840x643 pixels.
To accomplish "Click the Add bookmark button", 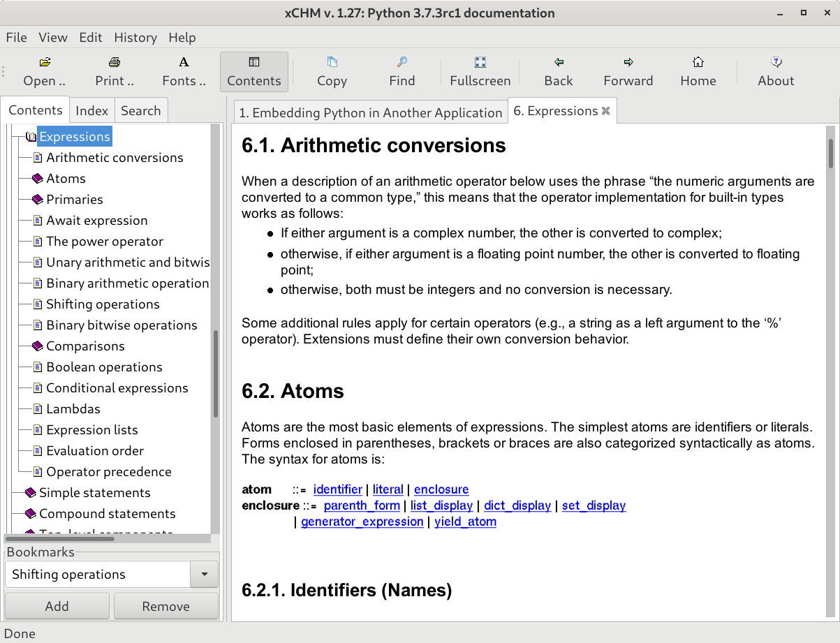I will [x=57, y=606].
